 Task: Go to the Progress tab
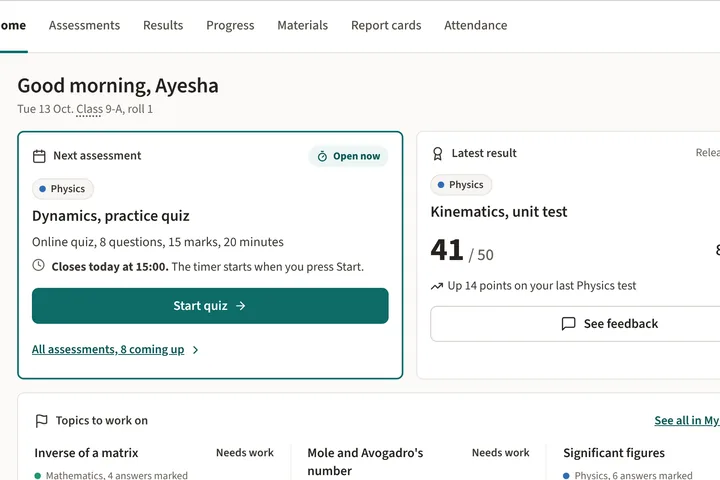point(230,25)
